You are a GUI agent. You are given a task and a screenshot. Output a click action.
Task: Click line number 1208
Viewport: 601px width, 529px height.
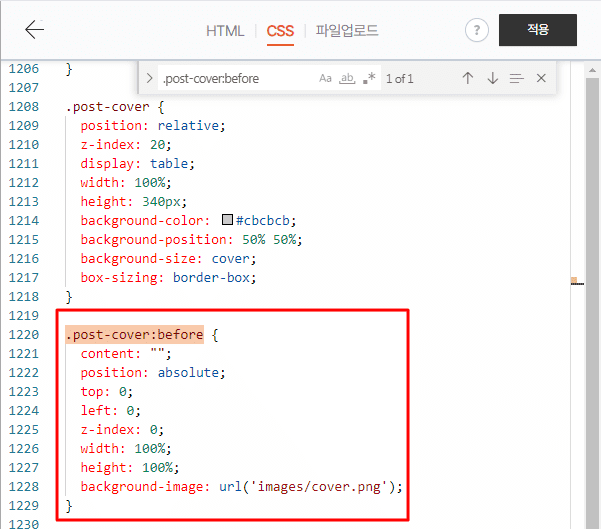point(24,107)
